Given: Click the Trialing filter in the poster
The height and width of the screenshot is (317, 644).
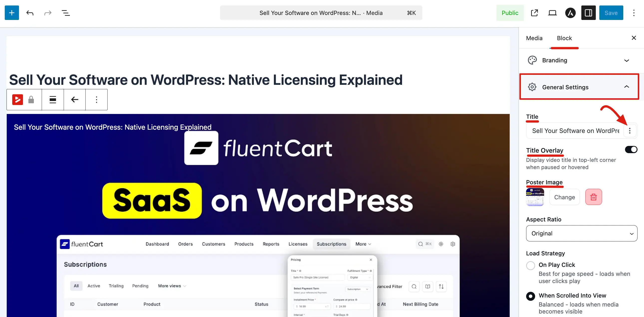Looking at the screenshot, I should pos(116,286).
